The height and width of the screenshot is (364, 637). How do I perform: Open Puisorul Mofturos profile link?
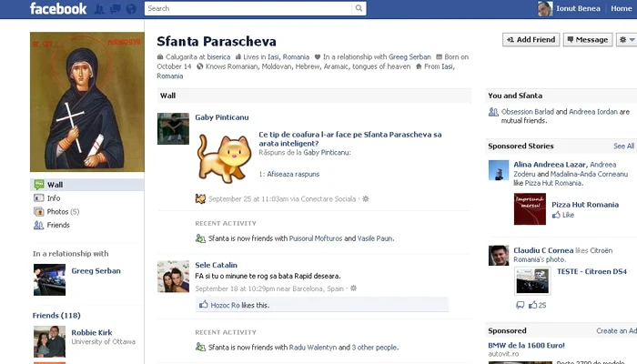click(316, 238)
